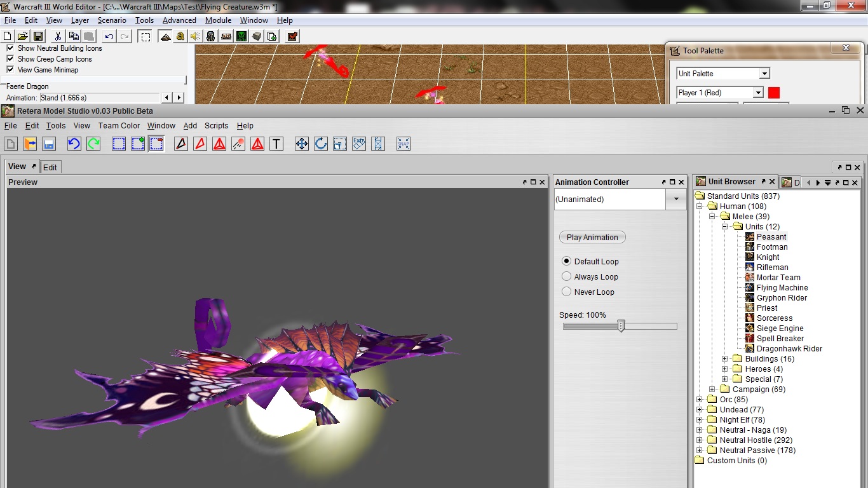Expand the Undead (77) folder
868x488 pixels.
[x=700, y=410]
